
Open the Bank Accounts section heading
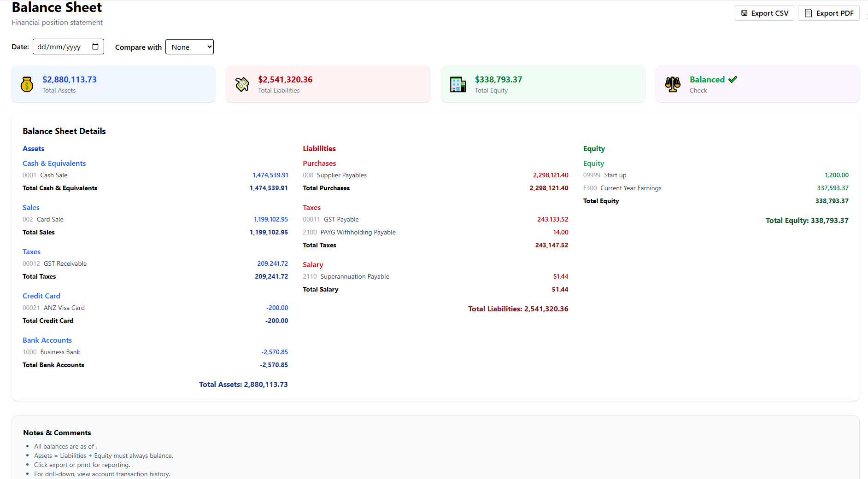click(x=47, y=340)
